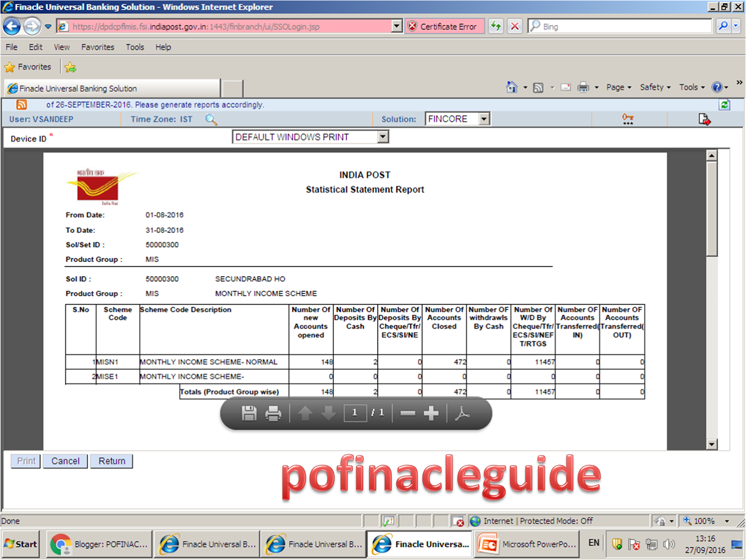Screen dimensions: 746x560
Task: Click the magnifier search icon near Time Zone
Action: pos(211,119)
